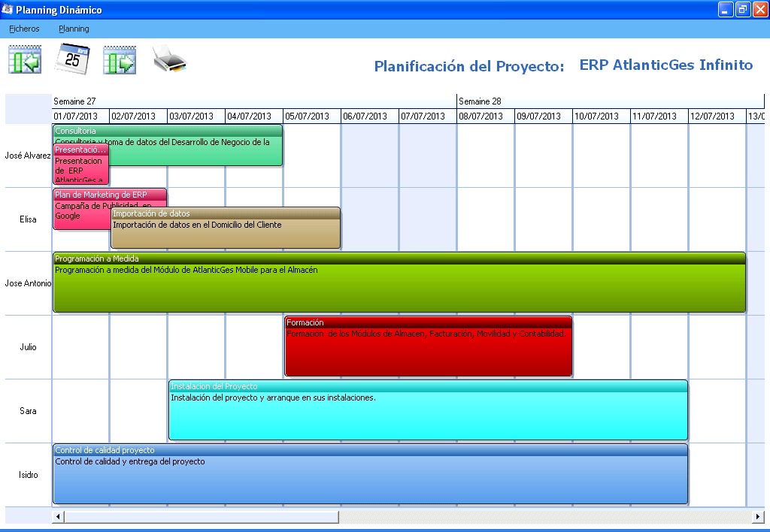
Task: Click the 02/07/2013 date column header
Action: [x=138, y=116]
